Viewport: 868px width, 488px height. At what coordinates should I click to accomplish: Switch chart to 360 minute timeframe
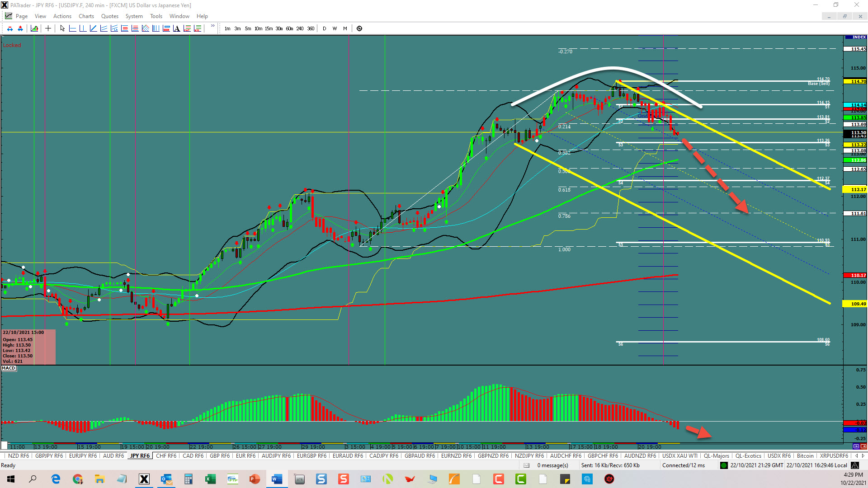coord(311,28)
